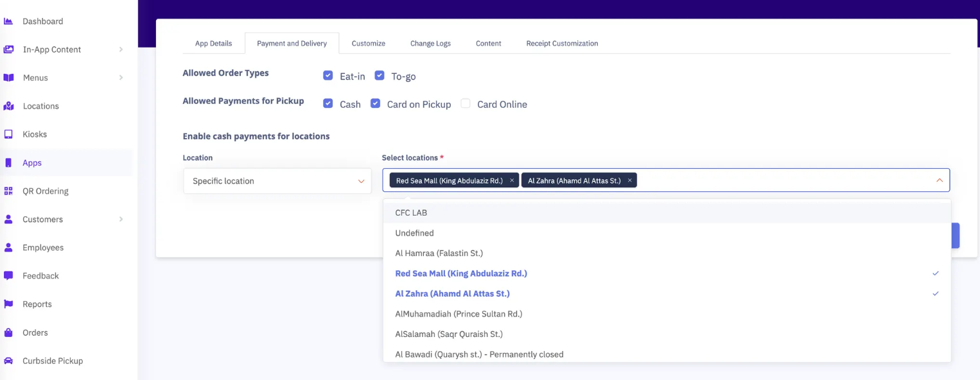Screen dimensions: 980x380
Task: Click the Curbside Pickup car icon
Action: tap(8, 361)
